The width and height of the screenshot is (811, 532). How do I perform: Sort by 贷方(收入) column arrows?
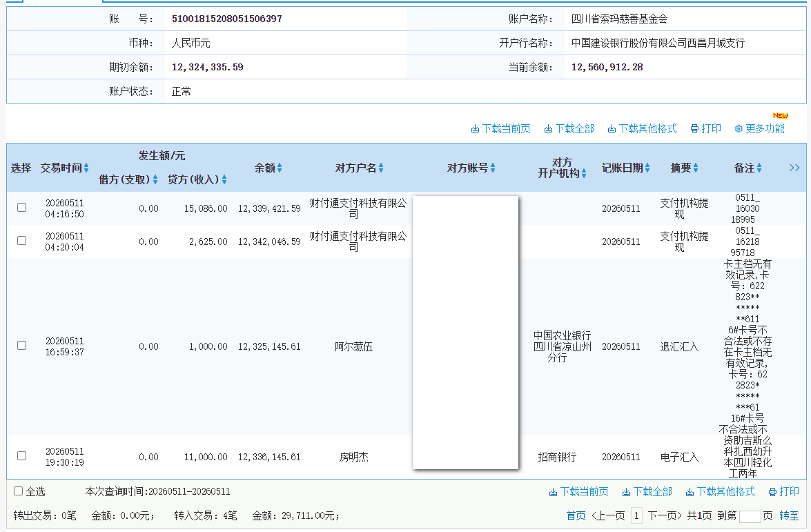(x=224, y=179)
